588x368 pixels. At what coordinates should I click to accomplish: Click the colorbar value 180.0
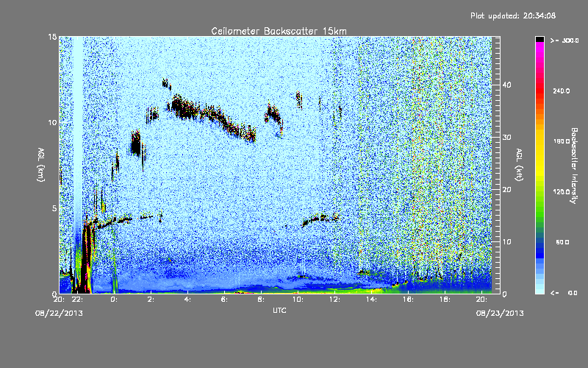(562, 141)
